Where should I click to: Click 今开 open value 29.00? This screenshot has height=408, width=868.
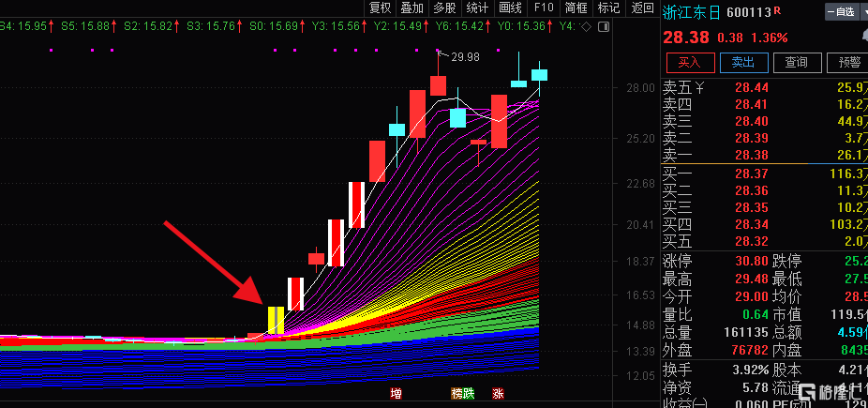752,296
